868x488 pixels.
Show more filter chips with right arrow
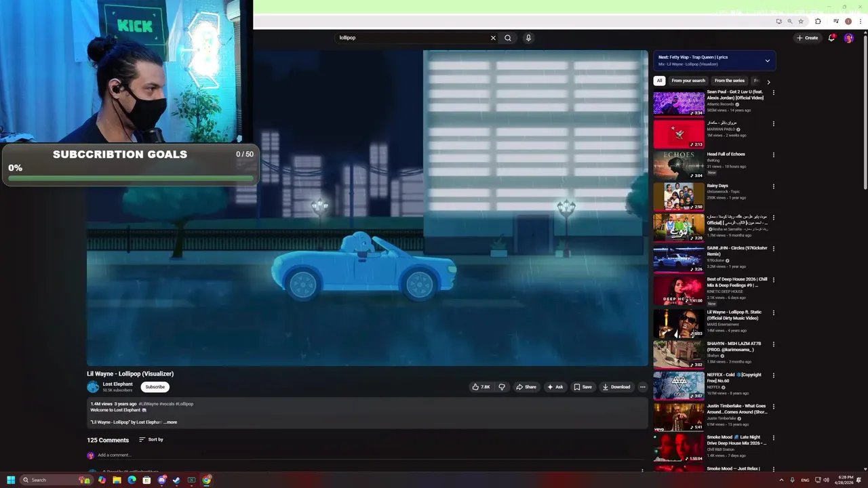(x=768, y=81)
